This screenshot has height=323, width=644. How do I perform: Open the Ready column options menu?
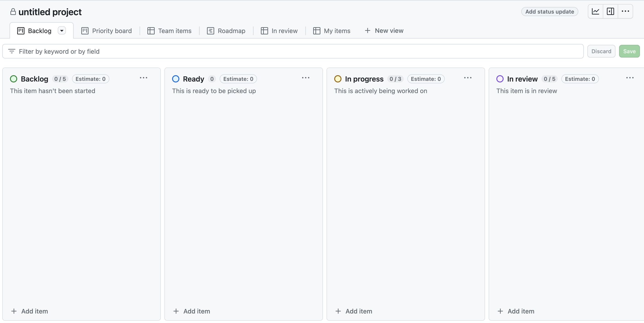[305, 78]
